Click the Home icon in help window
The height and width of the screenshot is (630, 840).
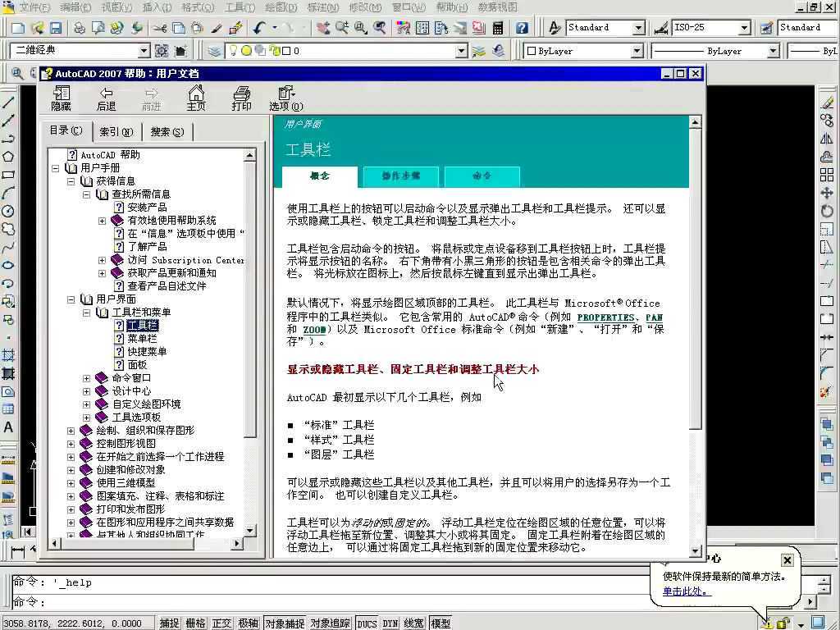(196, 98)
